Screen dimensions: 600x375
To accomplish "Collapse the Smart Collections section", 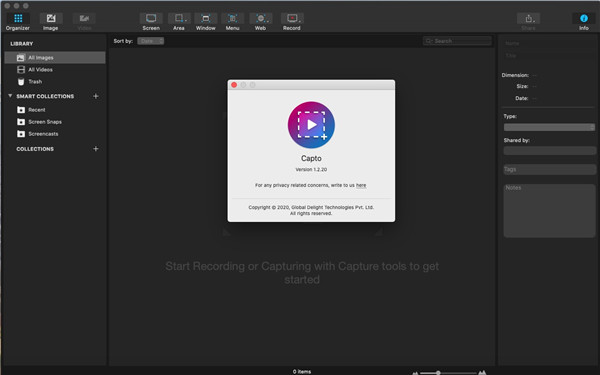I will pyautogui.click(x=10, y=96).
